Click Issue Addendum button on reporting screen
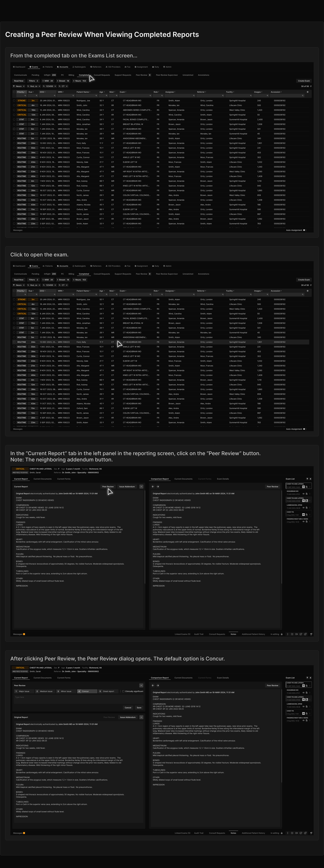 click(x=127, y=487)
